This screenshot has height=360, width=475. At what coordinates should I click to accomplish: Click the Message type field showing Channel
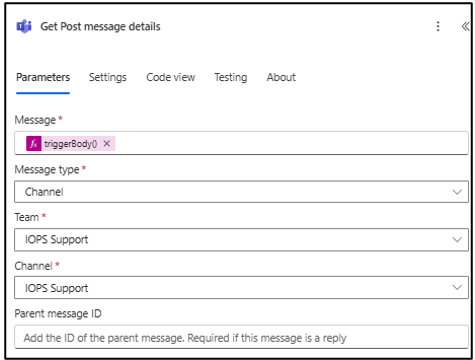tap(241, 192)
